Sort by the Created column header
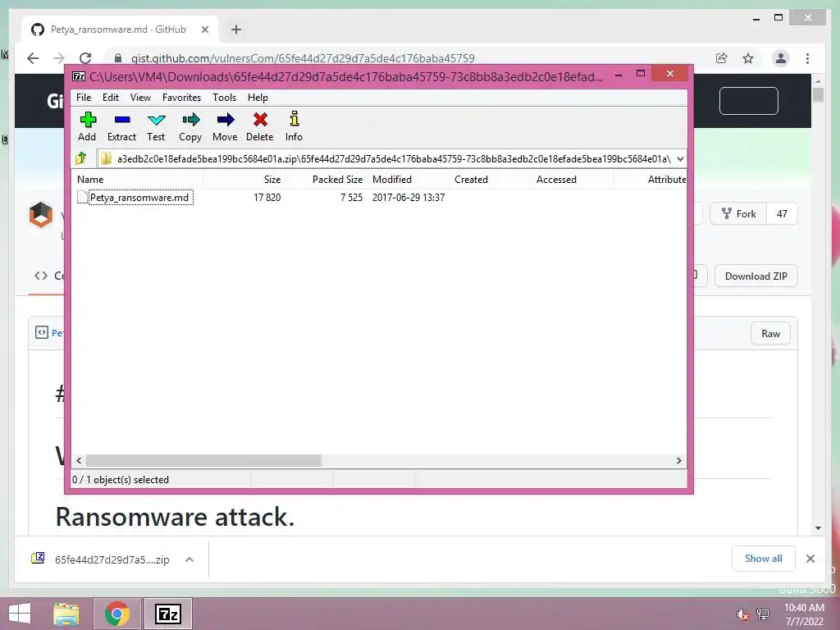The width and height of the screenshot is (840, 630). (x=490, y=180)
